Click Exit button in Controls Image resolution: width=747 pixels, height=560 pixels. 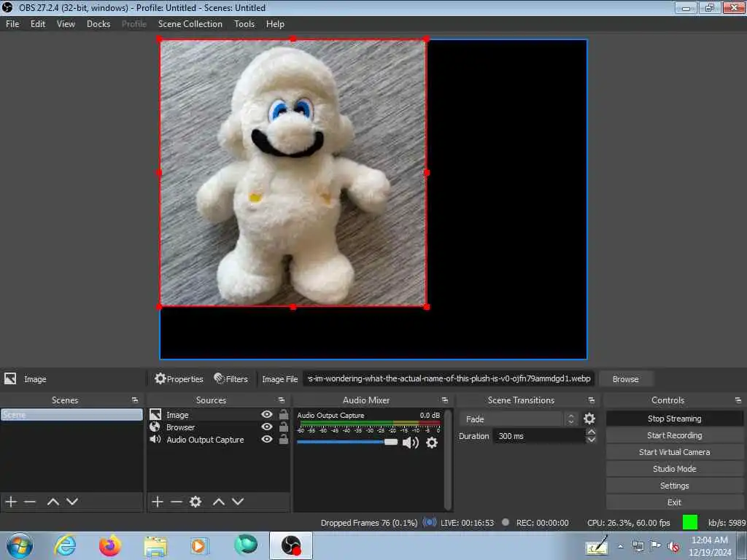pos(674,502)
